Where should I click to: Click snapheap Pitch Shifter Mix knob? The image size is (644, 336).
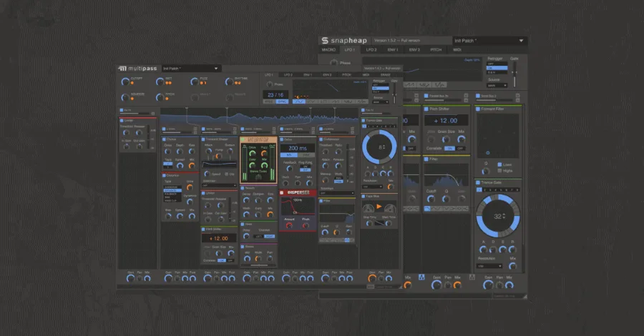462,139
